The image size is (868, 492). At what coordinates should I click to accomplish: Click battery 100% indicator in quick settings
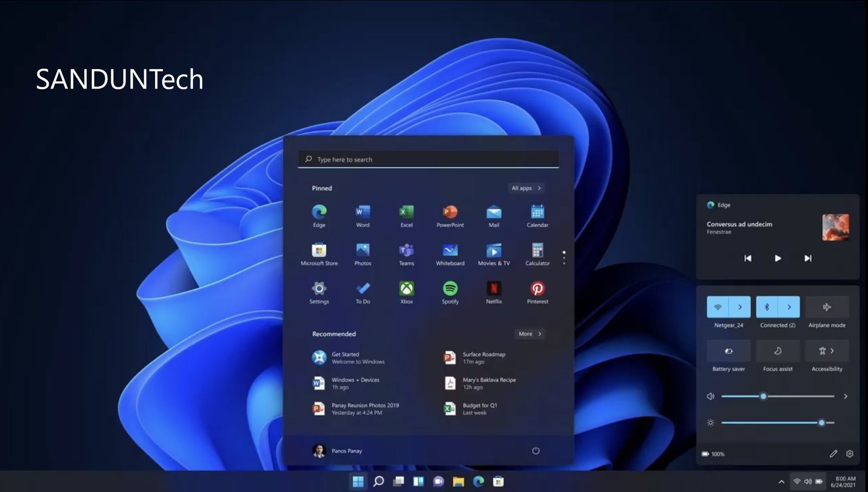(713, 454)
